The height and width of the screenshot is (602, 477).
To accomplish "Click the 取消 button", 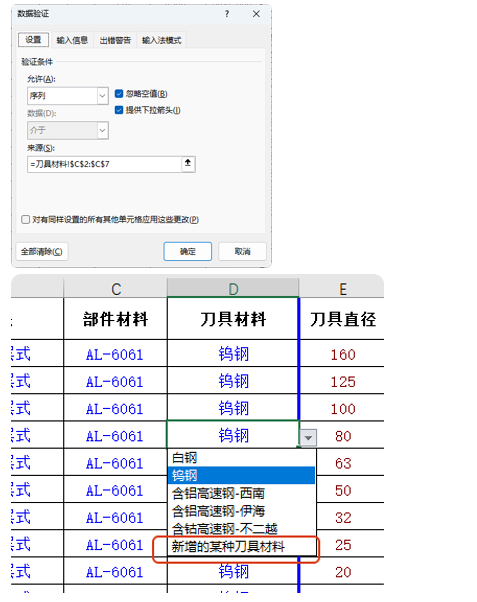I will pos(242,251).
